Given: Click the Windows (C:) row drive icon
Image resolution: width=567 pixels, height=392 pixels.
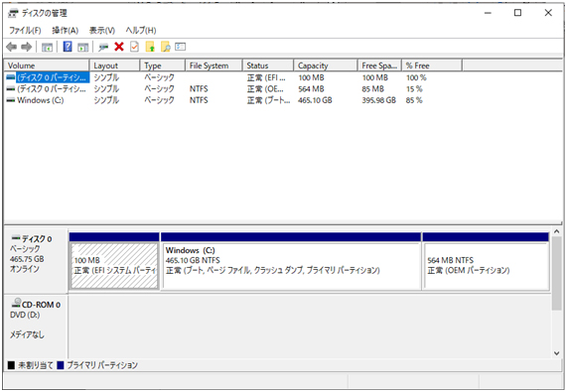Looking at the screenshot, I should pyautogui.click(x=11, y=100).
